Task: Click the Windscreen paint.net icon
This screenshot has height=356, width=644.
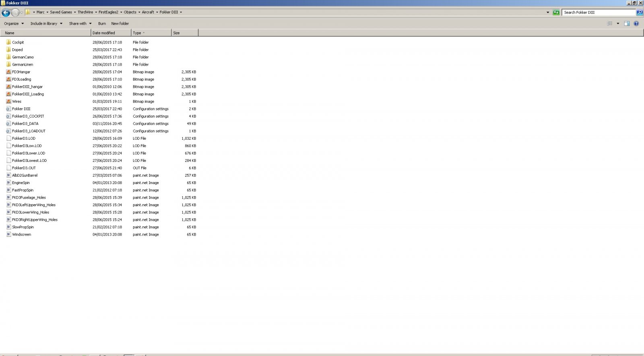Action: (x=8, y=234)
